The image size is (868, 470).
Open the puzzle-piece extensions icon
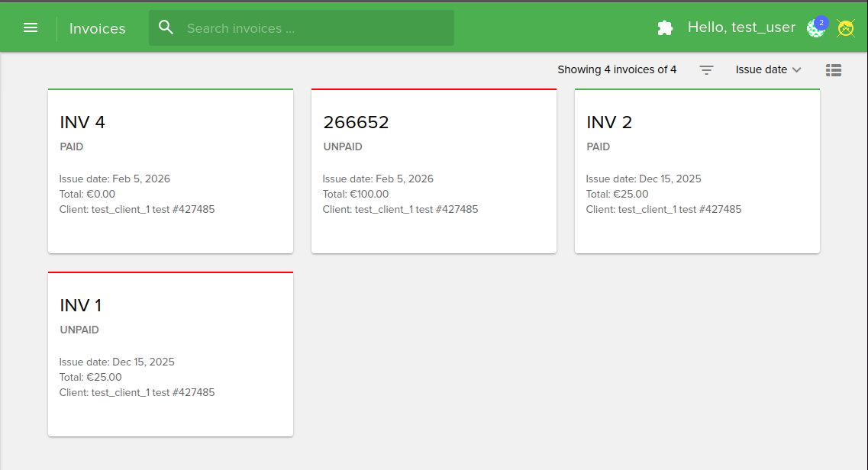click(x=665, y=28)
